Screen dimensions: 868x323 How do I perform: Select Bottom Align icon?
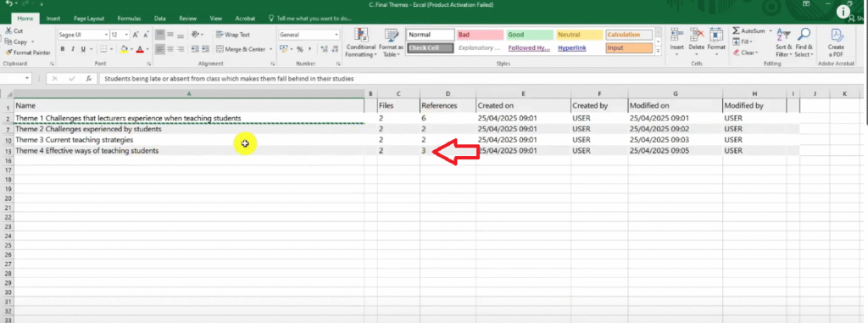click(181, 35)
